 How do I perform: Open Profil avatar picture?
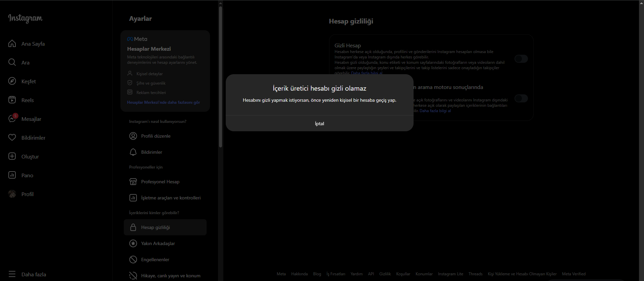[x=12, y=194]
